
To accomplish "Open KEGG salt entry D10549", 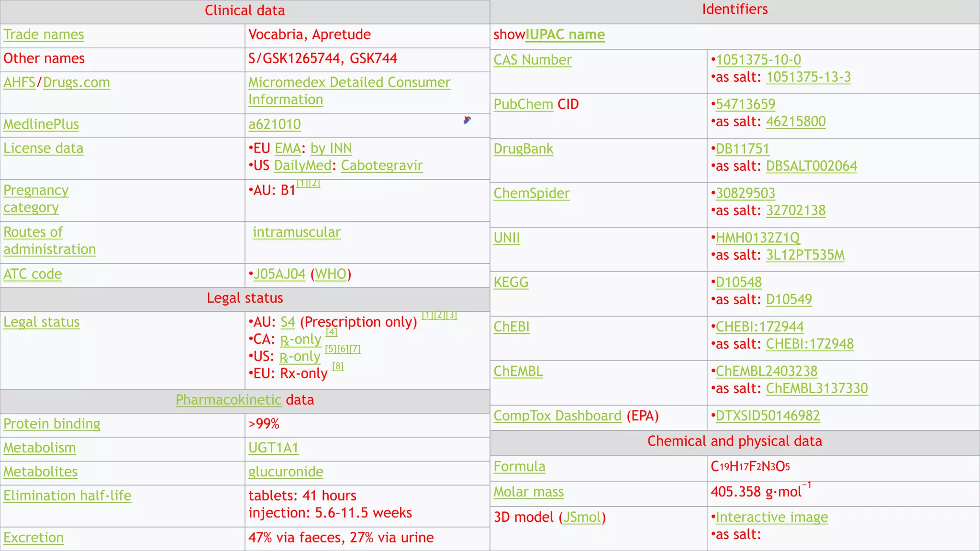I will click(789, 299).
